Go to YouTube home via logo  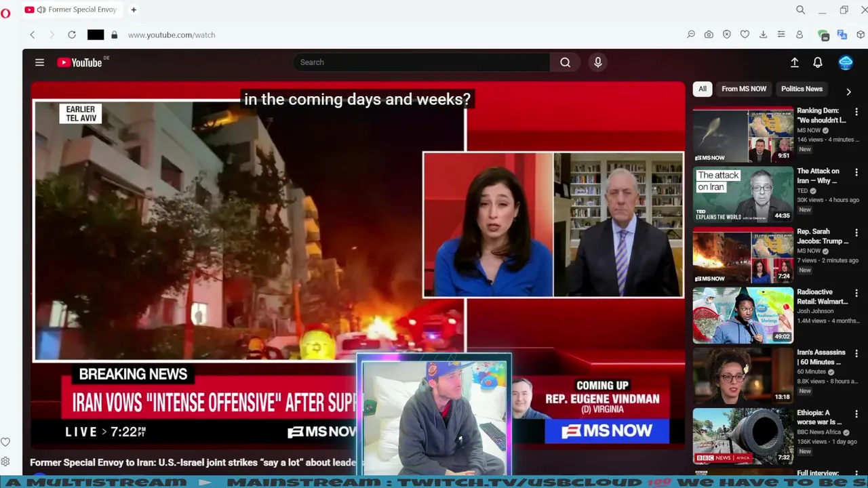point(79,62)
